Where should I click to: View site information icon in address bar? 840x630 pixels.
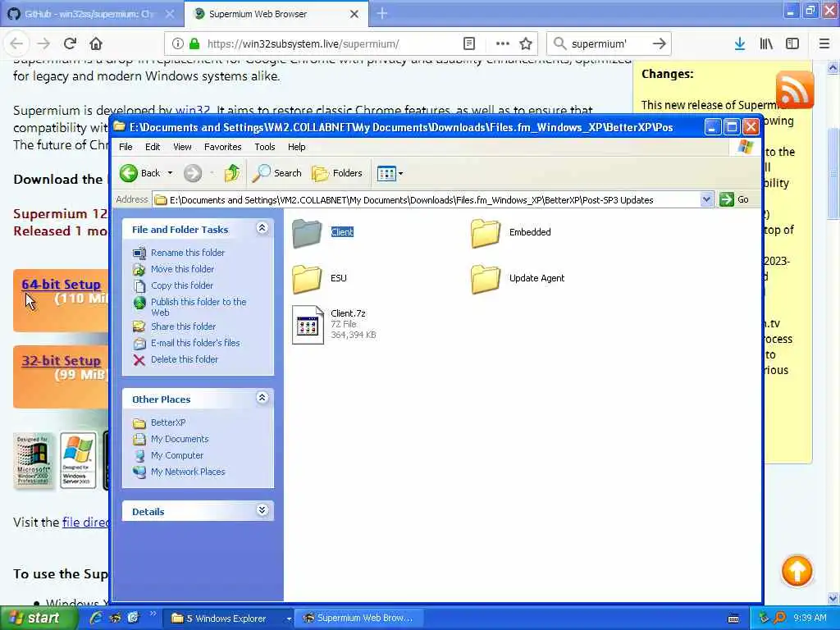click(x=178, y=43)
